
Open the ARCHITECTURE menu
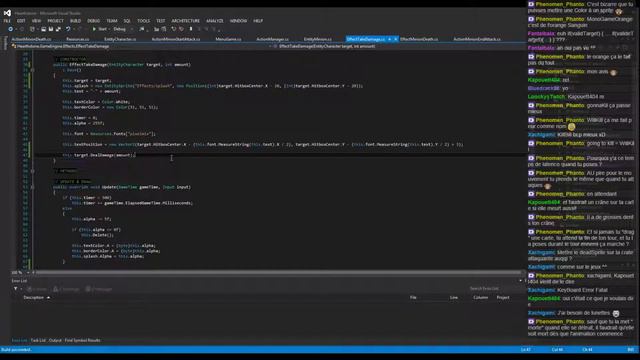tap(186, 21)
